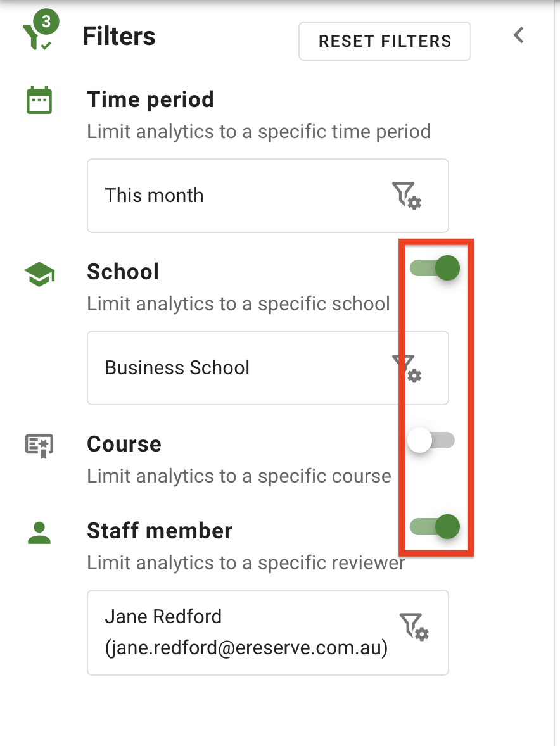Click the Course certificate icon
The image size is (560, 746).
[39, 446]
